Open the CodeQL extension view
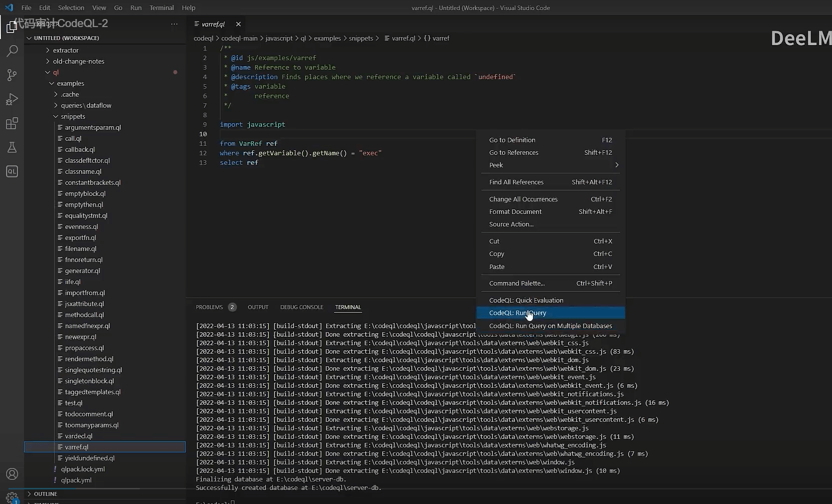Image resolution: width=832 pixels, height=504 pixels. tap(12, 171)
